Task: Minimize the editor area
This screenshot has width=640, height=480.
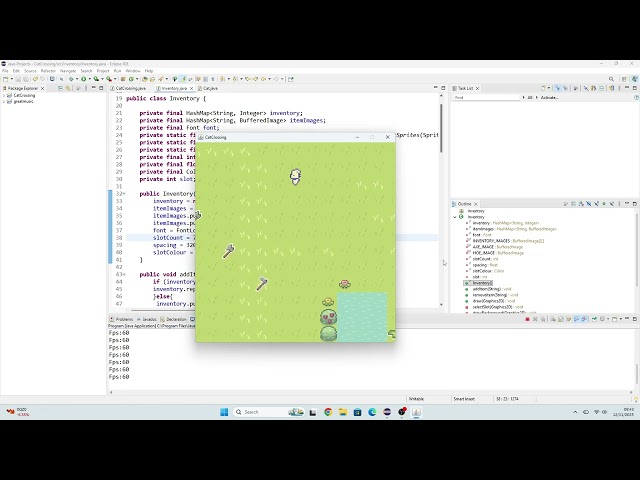Action: pyautogui.click(x=436, y=88)
